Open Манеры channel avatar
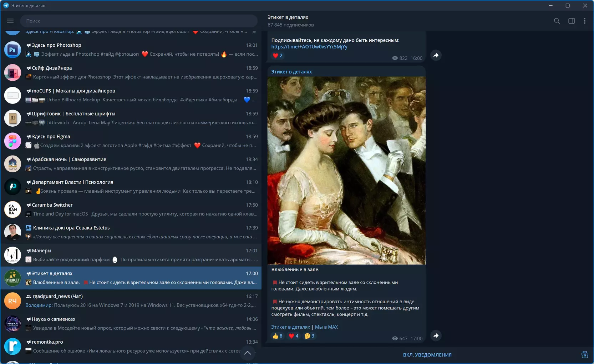The width and height of the screenshot is (594, 364). (x=12, y=255)
